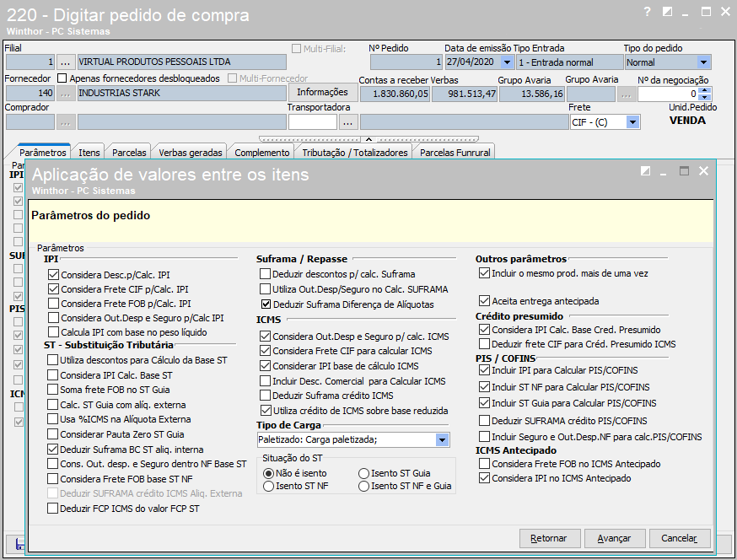Uncheck Considera IPI no ICMS Antecipado
The width and height of the screenshot is (737, 560).
point(484,478)
